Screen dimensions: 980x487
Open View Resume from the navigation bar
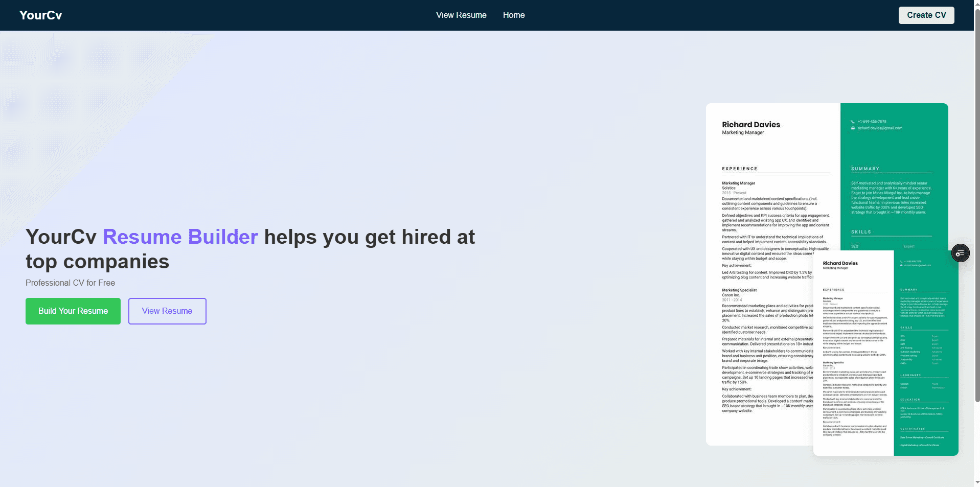point(461,15)
